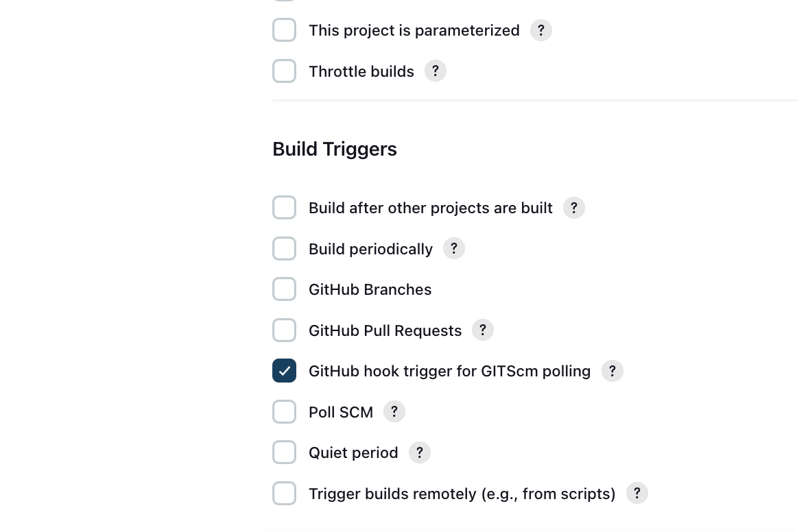Show help for Quiet period
The width and height of the screenshot is (797, 532).
419,452
